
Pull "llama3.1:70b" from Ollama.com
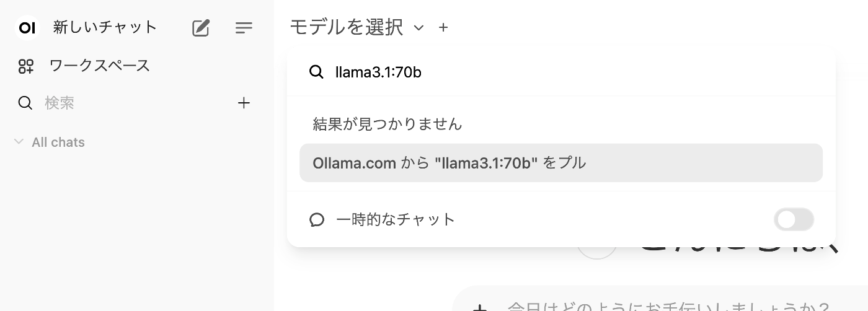[x=560, y=163]
